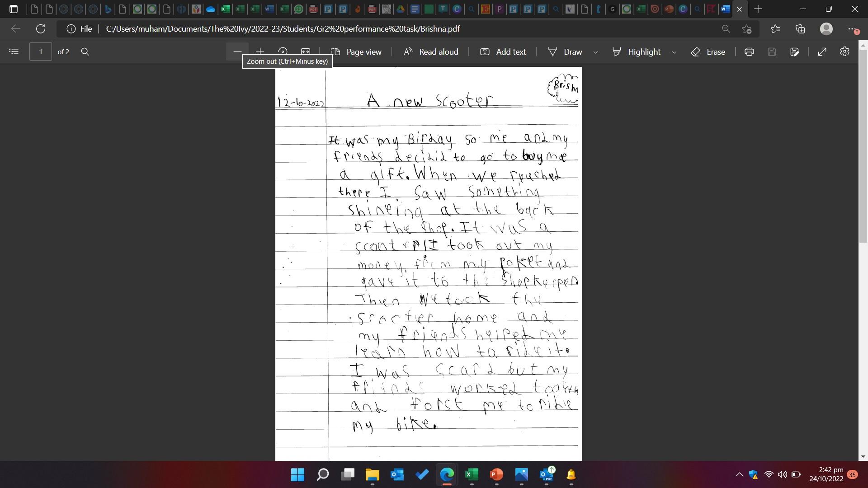The image size is (868, 488).
Task: Open a new browser tab
Action: [x=758, y=9]
